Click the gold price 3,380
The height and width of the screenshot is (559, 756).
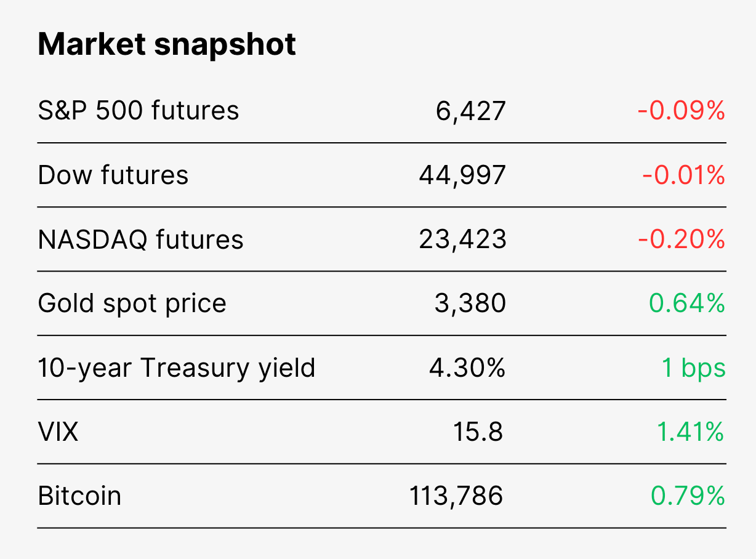click(470, 304)
